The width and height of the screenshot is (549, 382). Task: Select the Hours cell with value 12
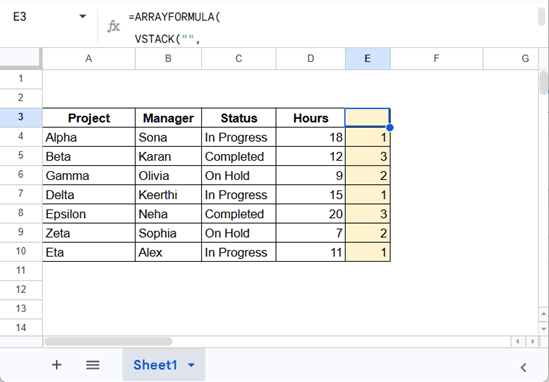pos(311,156)
